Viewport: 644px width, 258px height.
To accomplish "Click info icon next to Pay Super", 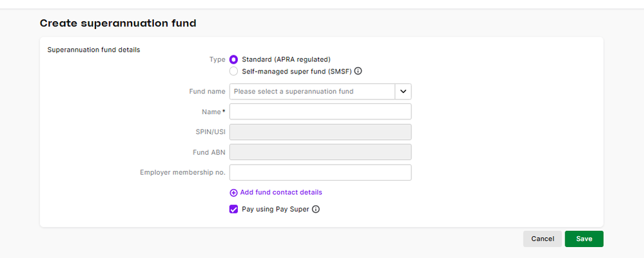I will (316, 209).
